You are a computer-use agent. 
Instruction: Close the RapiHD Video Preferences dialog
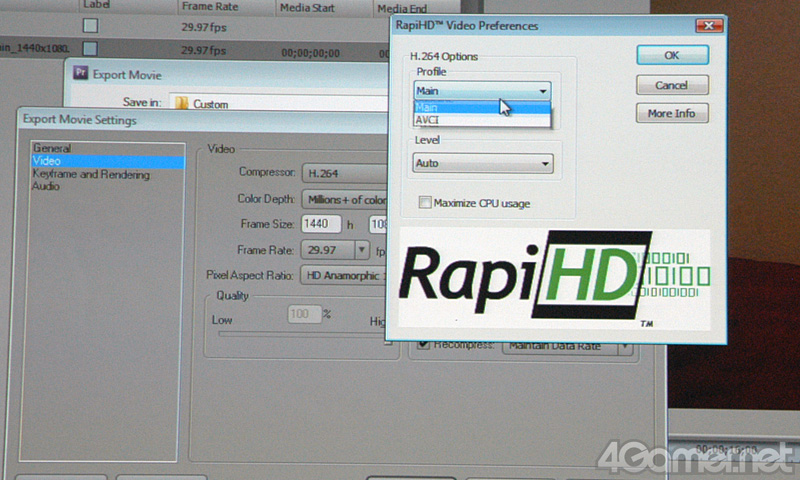click(x=709, y=25)
